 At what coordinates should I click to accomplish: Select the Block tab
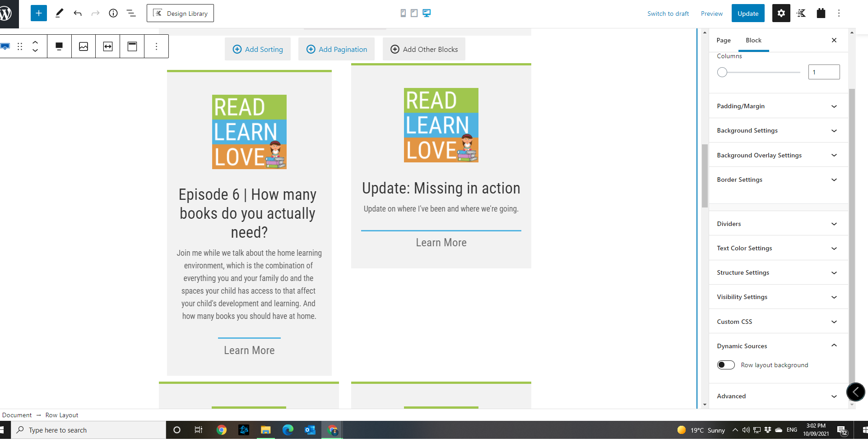click(753, 40)
